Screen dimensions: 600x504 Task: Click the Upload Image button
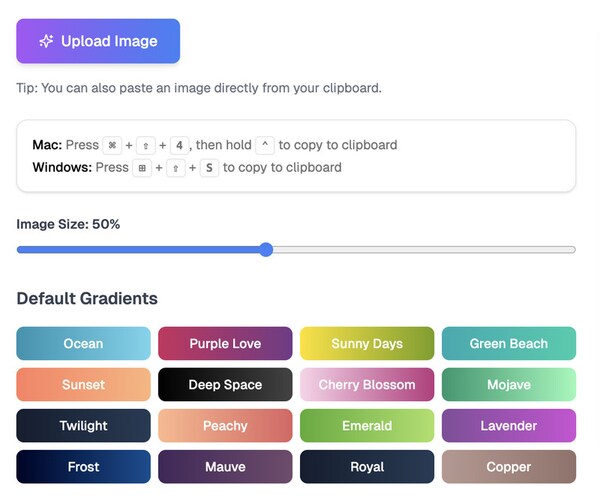pyautogui.click(x=98, y=41)
